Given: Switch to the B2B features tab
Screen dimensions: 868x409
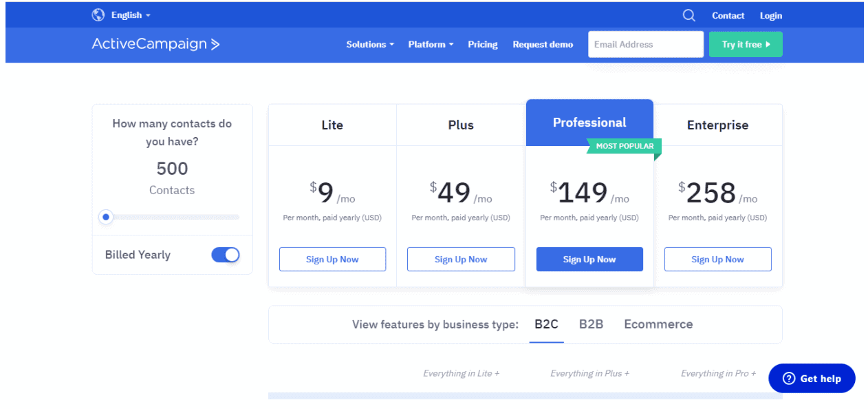Looking at the screenshot, I should coord(592,324).
